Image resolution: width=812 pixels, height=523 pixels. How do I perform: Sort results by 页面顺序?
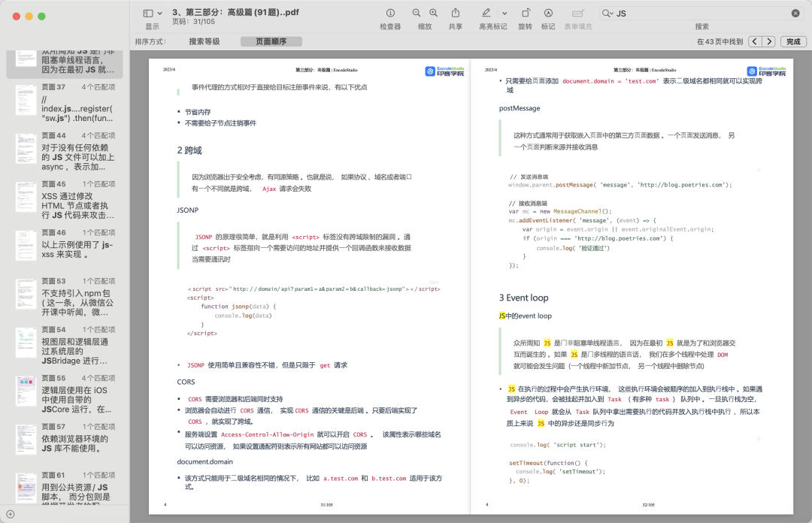click(271, 41)
